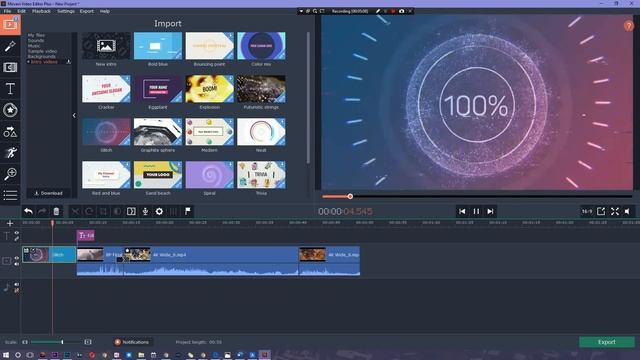This screenshot has height=360, width=640.
Task: Click zoom out timeline scale icon
Action: pos(25,342)
